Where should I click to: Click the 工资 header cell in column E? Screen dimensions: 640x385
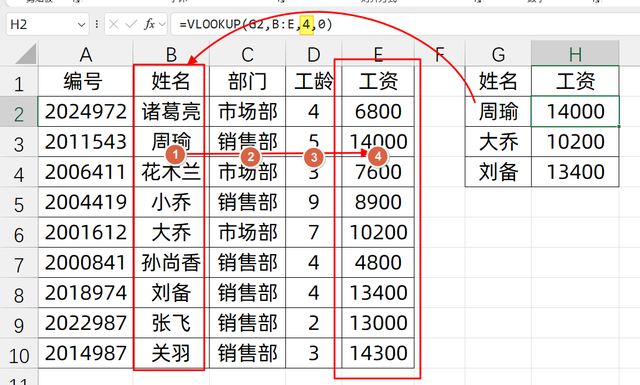tap(378, 81)
